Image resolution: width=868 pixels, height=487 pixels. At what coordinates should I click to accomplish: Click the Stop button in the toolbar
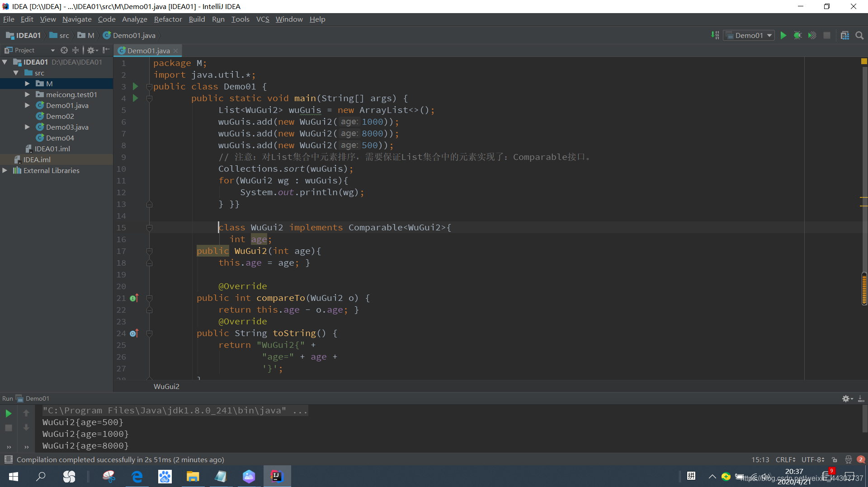827,35
